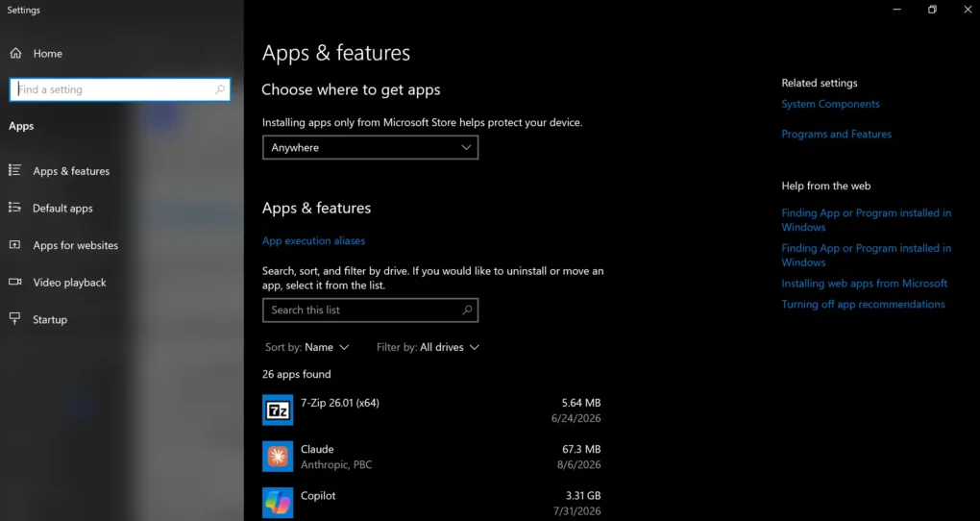The image size is (980, 521).
Task: Open Startup apps settings
Action: pos(50,319)
